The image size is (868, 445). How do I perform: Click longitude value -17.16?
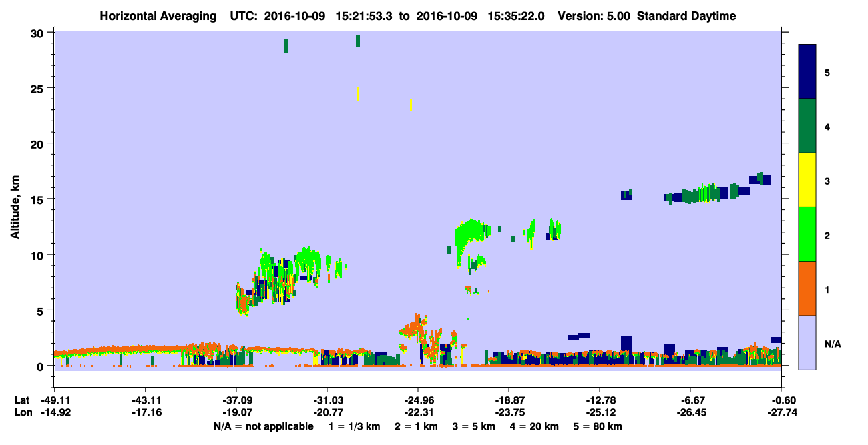pos(145,412)
